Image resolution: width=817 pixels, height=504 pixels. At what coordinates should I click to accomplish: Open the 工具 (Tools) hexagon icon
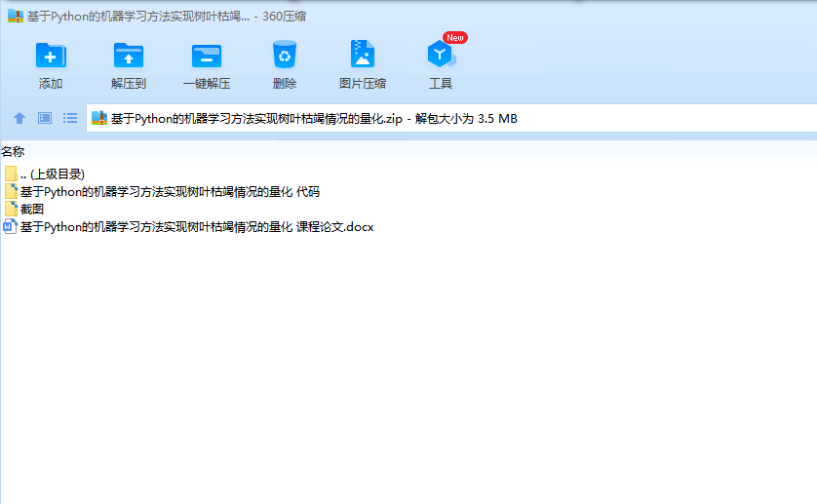[441, 55]
